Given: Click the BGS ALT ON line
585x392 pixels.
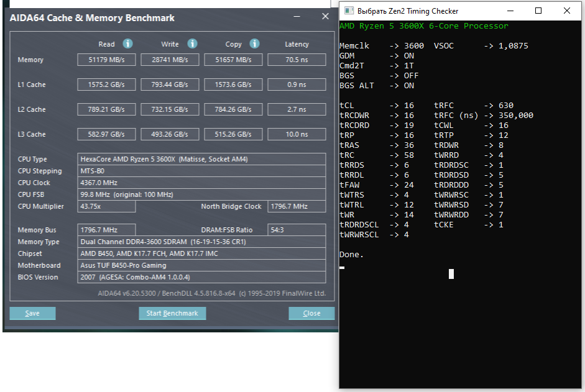Looking at the screenshot, I should click(x=377, y=85).
